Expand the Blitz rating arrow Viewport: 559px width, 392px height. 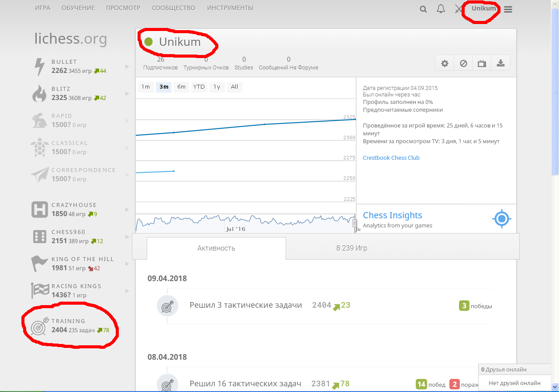tap(127, 93)
